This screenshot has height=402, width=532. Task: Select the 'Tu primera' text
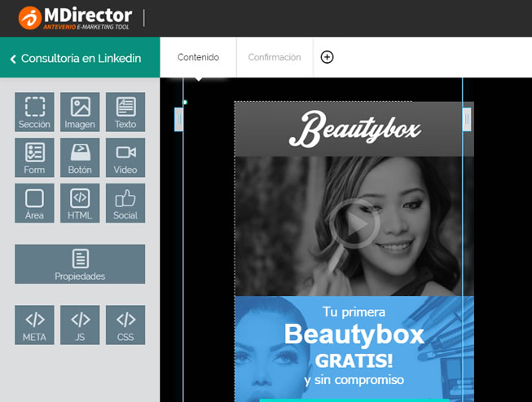[x=354, y=312]
